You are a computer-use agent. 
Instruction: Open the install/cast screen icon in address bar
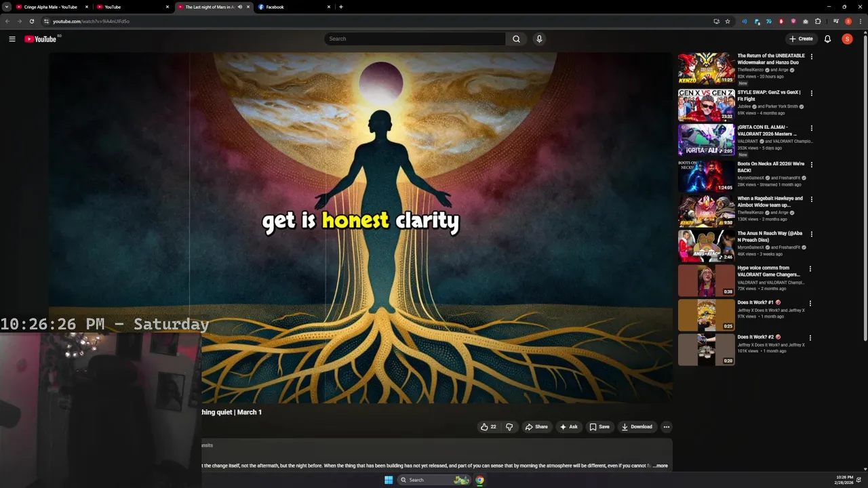tap(716, 21)
